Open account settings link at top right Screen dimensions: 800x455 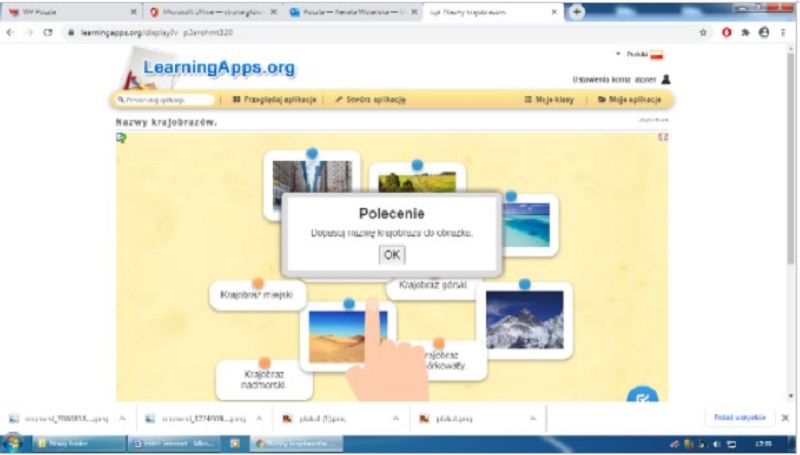[614, 80]
